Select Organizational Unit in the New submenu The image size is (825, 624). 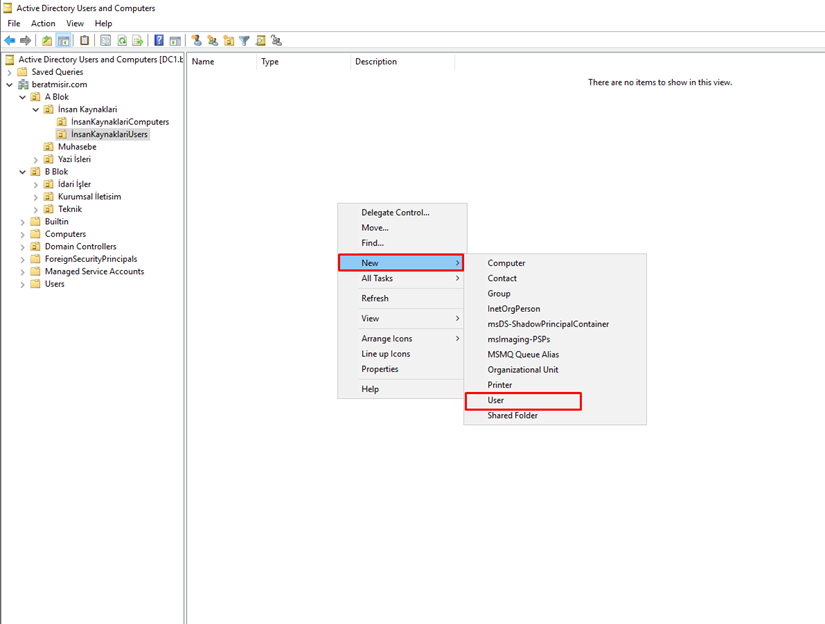click(522, 370)
